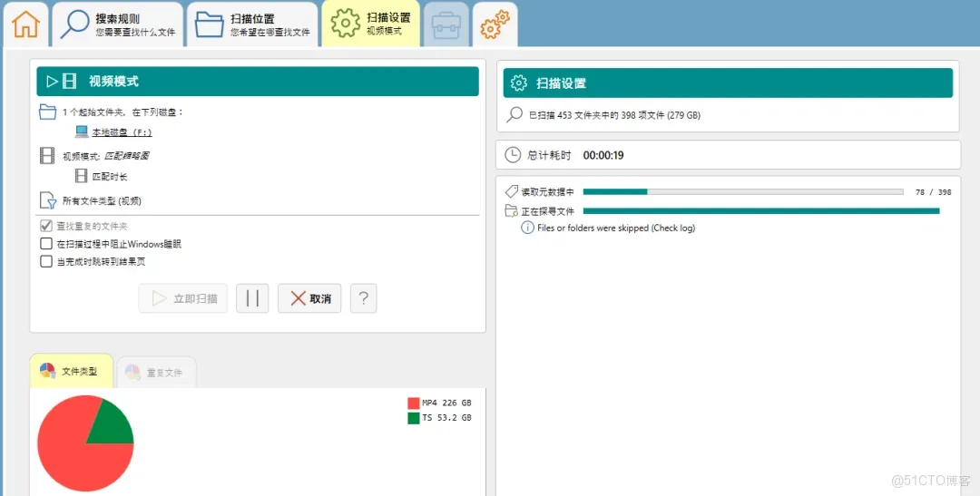Image resolution: width=980 pixels, height=496 pixels.
Task: Click the tag icon beside 读取元数据中
Action: [x=512, y=191]
